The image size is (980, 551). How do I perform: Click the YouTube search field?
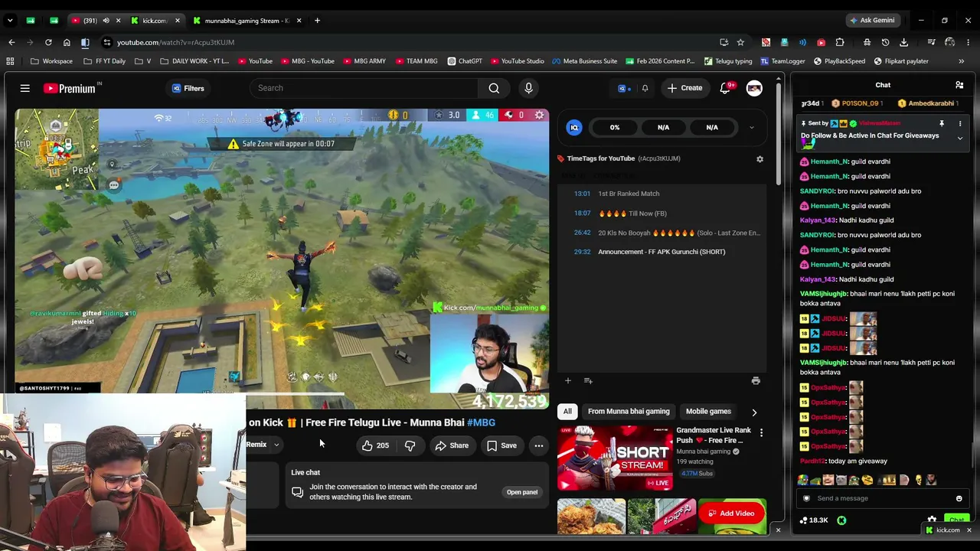pos(365,88)
